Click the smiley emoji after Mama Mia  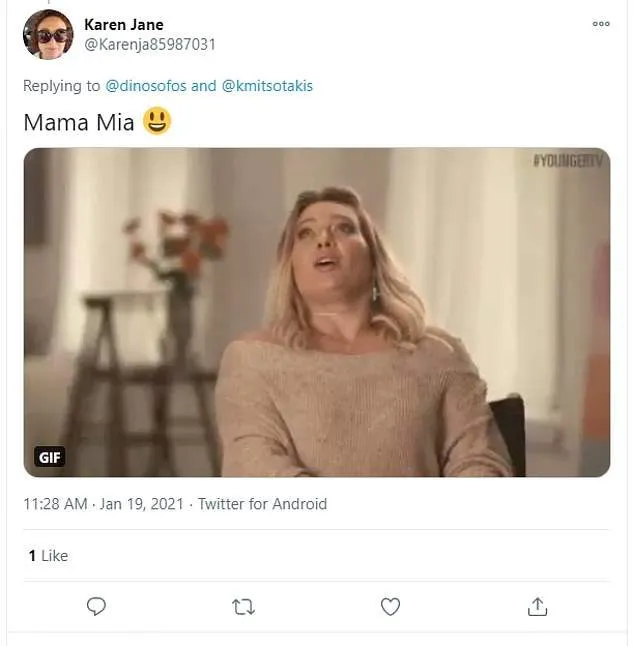tap(158, 122)
